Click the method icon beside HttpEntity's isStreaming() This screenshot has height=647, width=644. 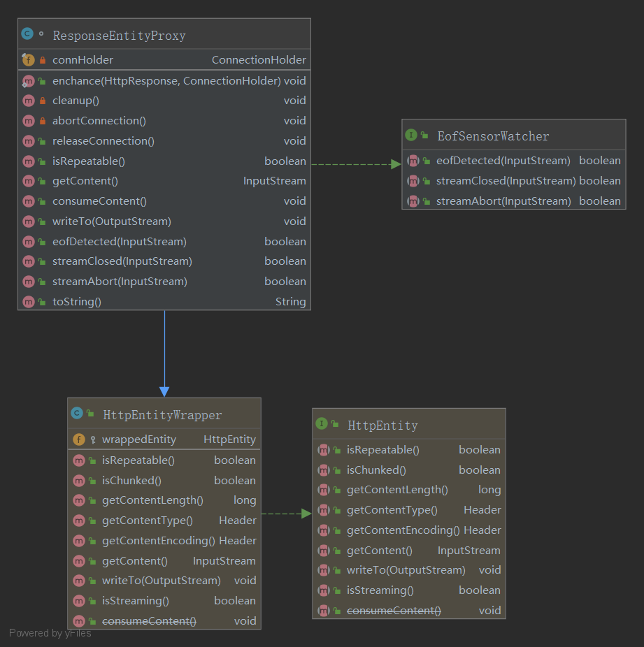pyautogui.click(x=323, y=590)
